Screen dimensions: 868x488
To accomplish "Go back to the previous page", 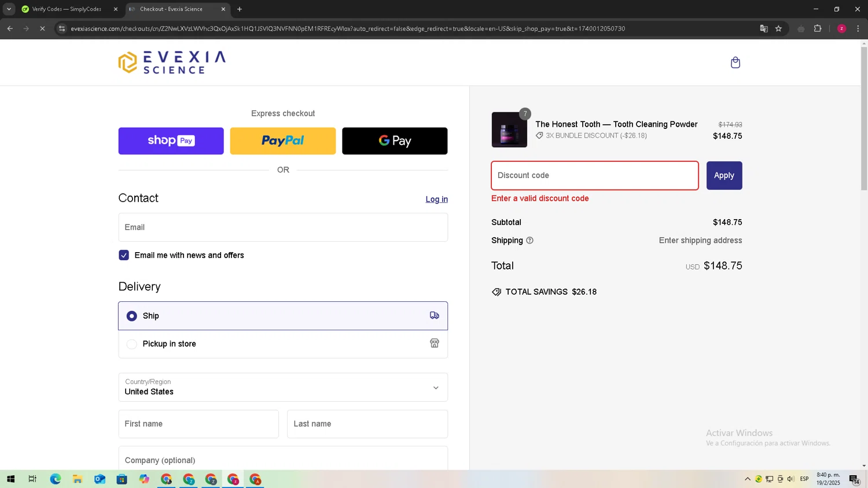I will [10, 28].
